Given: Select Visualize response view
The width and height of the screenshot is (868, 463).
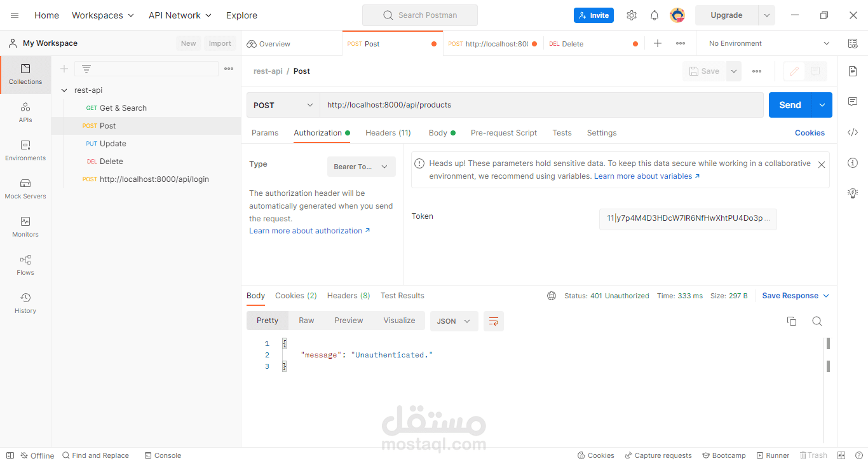Looking at the screenshot, I should pos(399,321).
